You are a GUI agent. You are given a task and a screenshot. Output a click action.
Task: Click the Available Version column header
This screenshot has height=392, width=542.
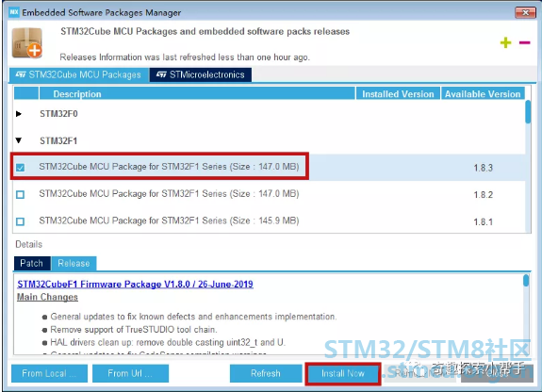click(483, 94)
